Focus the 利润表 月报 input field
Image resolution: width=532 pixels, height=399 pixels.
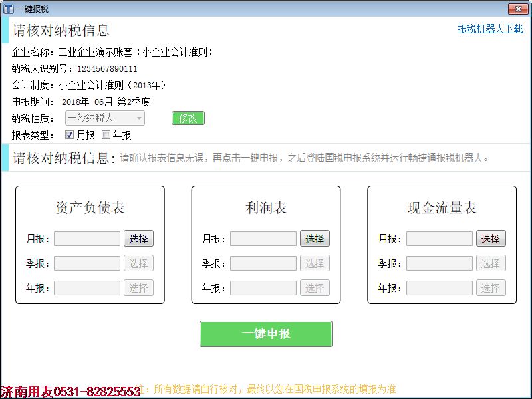click(263, 239)
